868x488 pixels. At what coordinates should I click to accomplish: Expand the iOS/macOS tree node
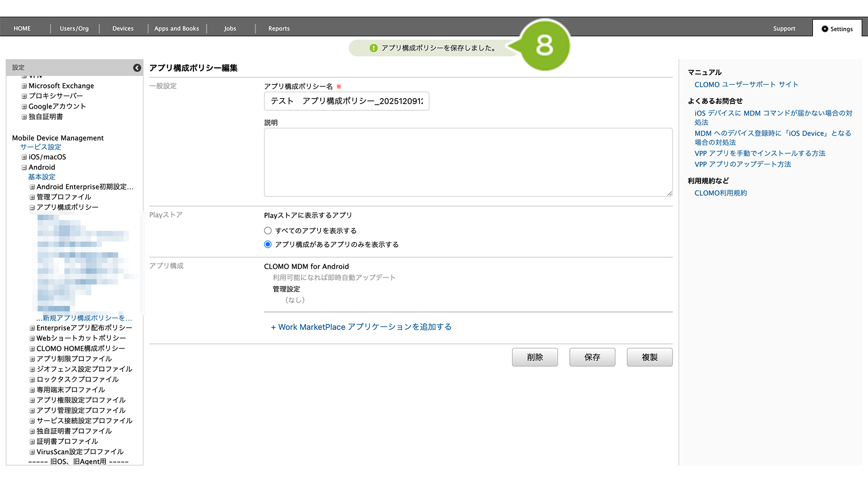24,157
